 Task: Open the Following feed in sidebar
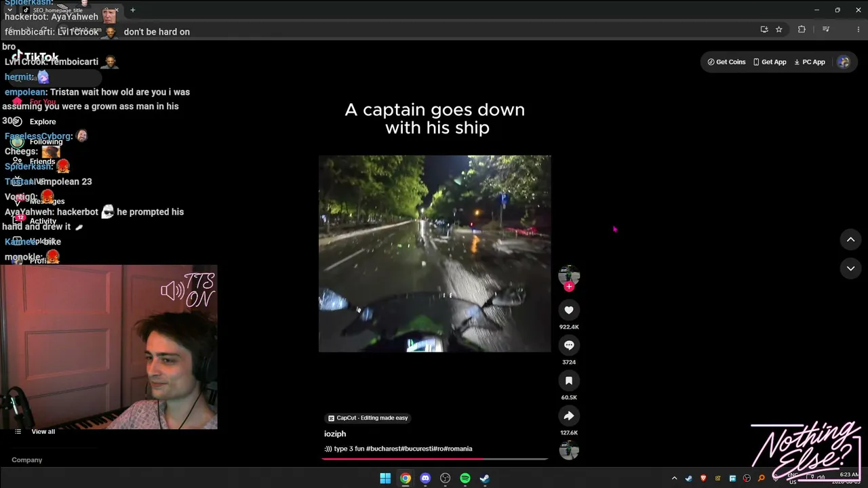(37, 142)
